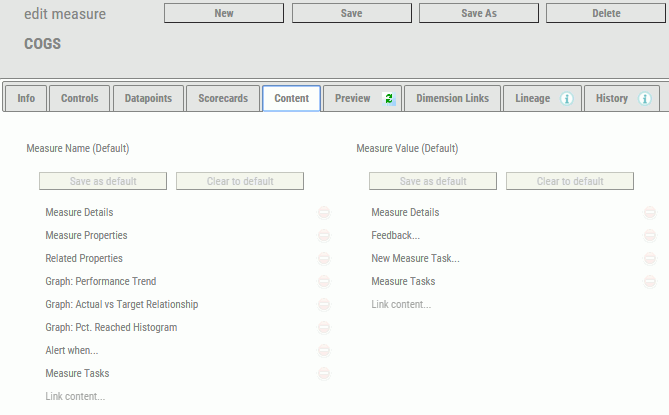Select Measure Properties text
669x415 pixels.
[86, 235]
